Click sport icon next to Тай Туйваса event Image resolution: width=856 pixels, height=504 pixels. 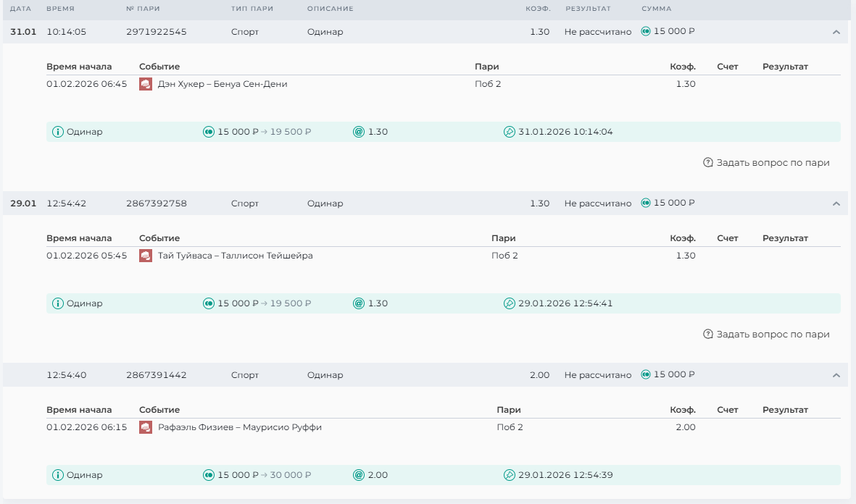click(145, 256)
